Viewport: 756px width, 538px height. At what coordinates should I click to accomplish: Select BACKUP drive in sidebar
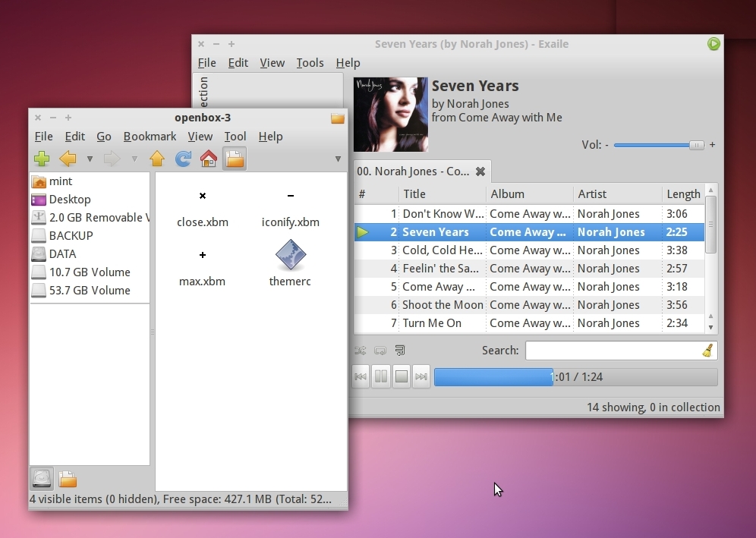tap(90, 236)
